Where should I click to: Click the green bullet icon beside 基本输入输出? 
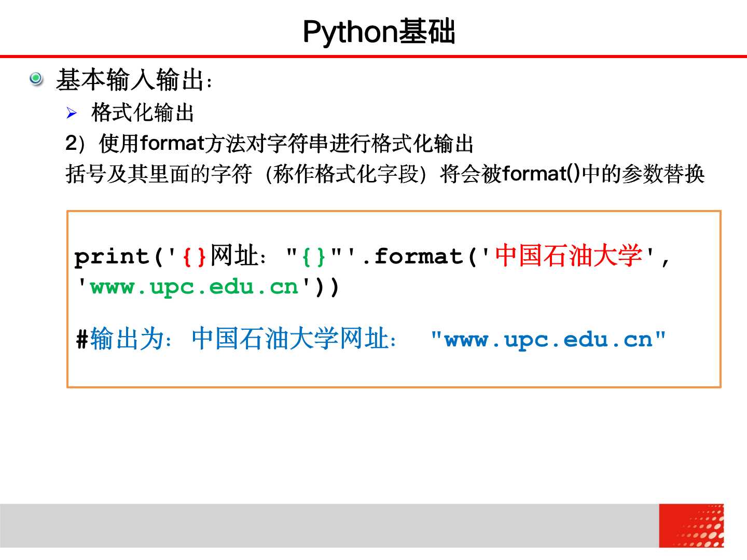pyautogui.click(x=36, y=79)
